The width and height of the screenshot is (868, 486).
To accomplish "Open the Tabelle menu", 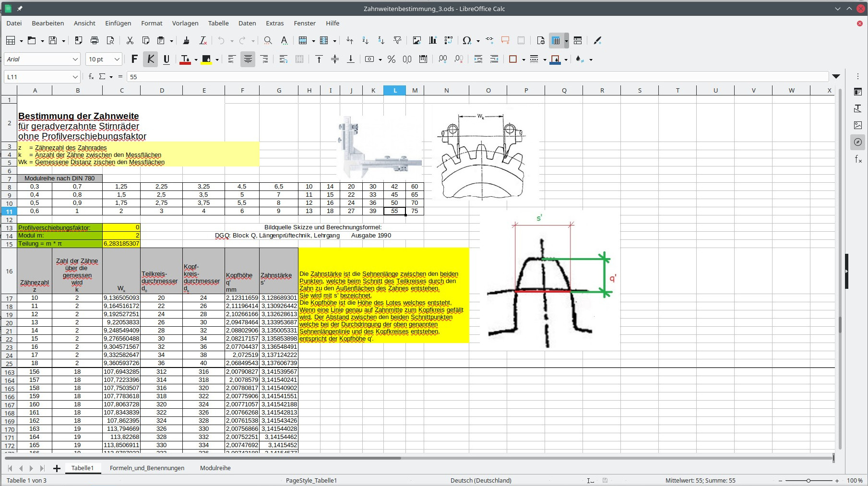I will (218, 23).
